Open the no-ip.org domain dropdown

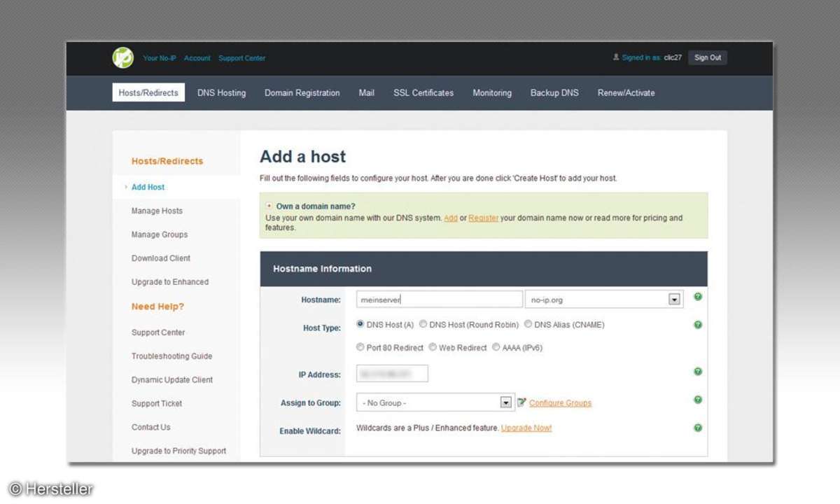(604, 300)
